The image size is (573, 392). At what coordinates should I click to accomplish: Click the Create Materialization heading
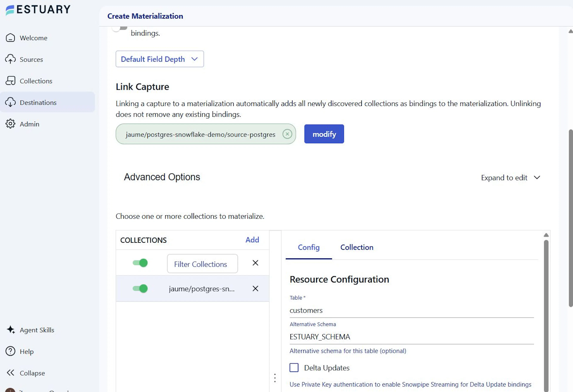pyautogui.click(x=145, y=16)
